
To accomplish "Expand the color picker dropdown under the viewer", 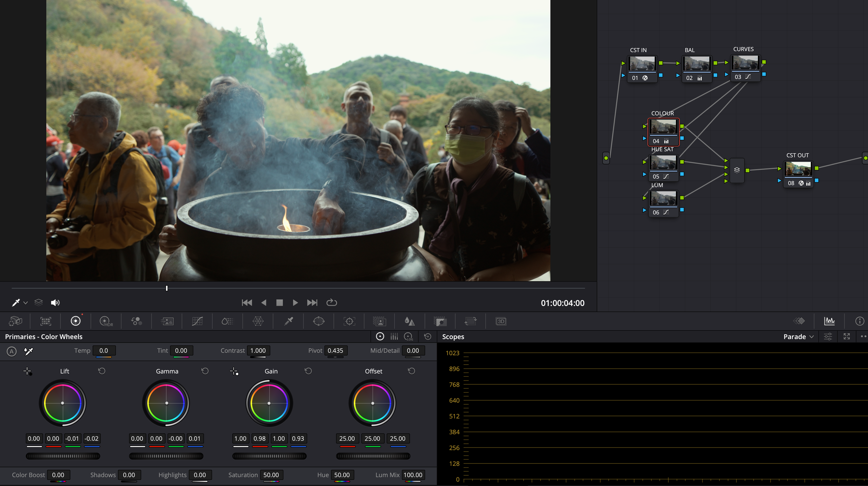I will 25,302.
